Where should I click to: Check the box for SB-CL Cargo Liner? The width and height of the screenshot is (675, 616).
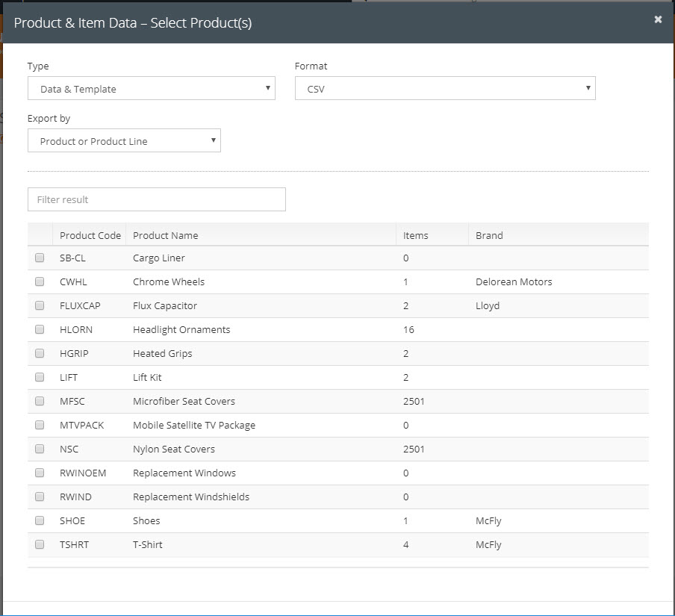tap(40, 258)
